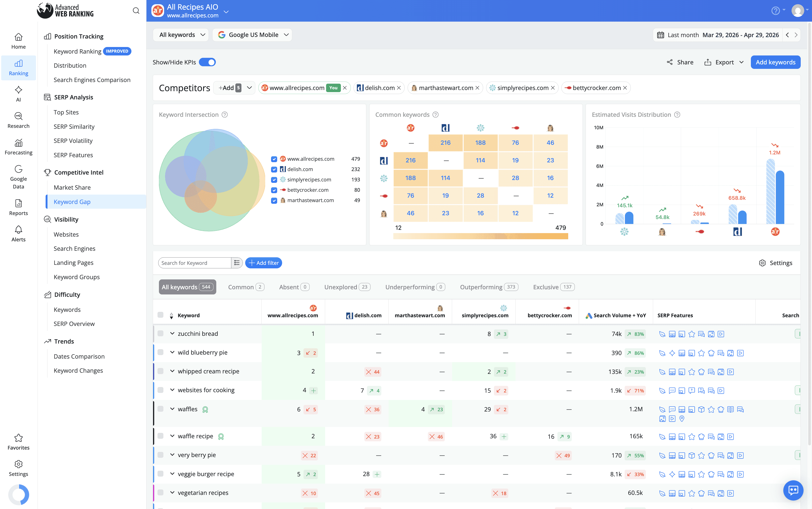This screenshot has height=509, width=812.
Task: Open the Google Data sidebar icon
Action: tap(18, 177)
